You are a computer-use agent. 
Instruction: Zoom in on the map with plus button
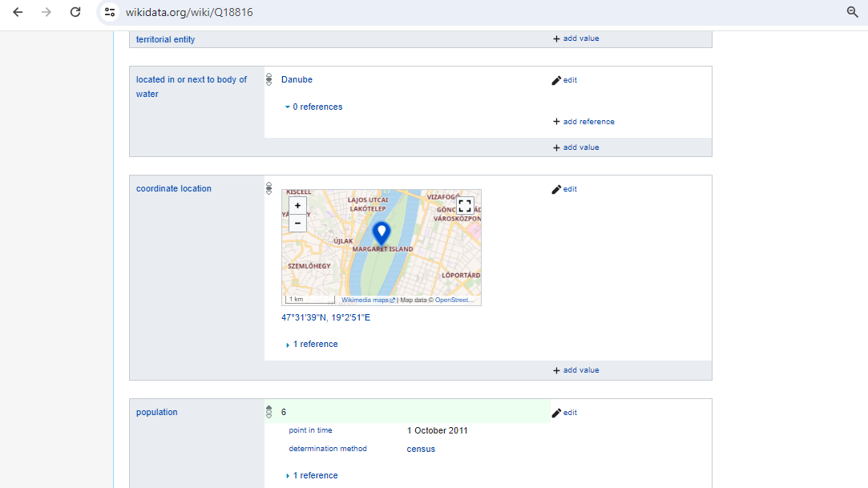(x=297, y=205)
